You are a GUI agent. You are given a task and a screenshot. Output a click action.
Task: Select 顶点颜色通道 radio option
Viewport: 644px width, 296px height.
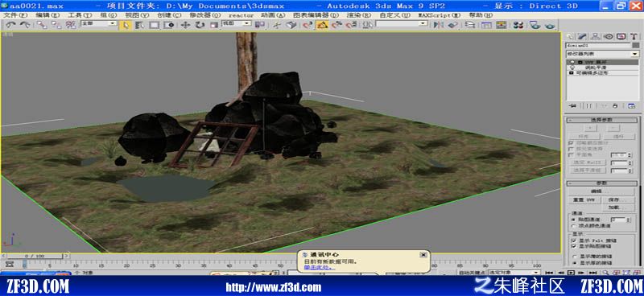point(574,226)
